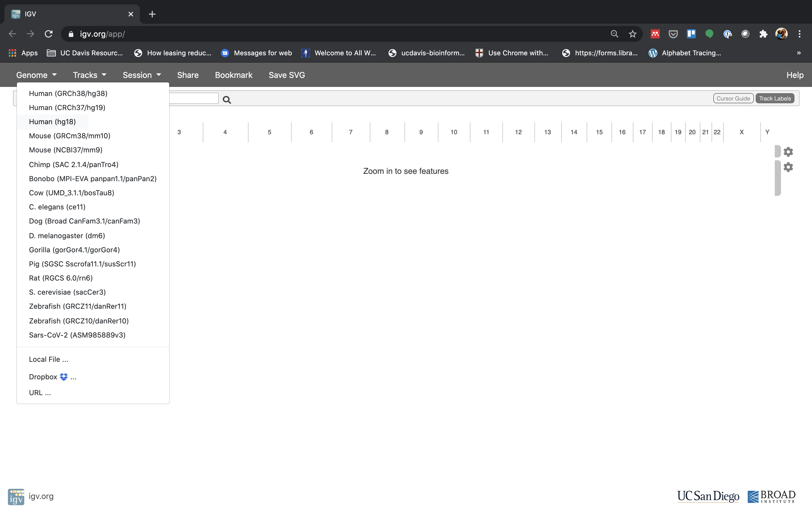Image resolution: width=812 pixels, height=508 pixels.
Task: Reload the page with the refresh icon
Action: 49,34
